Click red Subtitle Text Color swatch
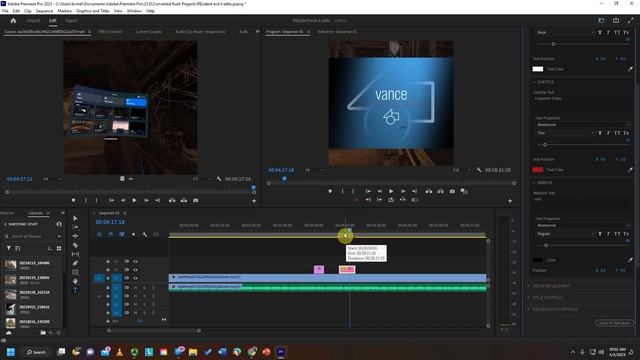Image resolution: width=640 pixels, height=360 pixels. coord(538,169)
